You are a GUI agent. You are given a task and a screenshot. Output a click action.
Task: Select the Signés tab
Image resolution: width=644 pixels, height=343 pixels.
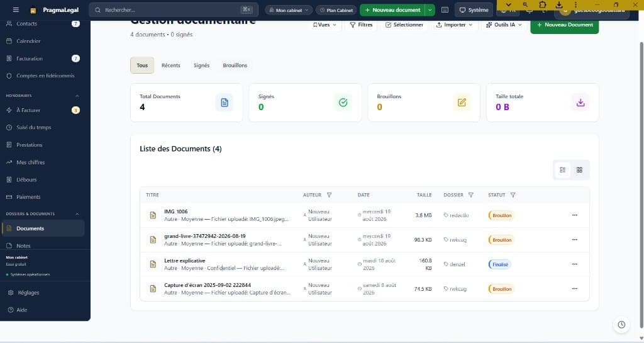tap(201, 65)
